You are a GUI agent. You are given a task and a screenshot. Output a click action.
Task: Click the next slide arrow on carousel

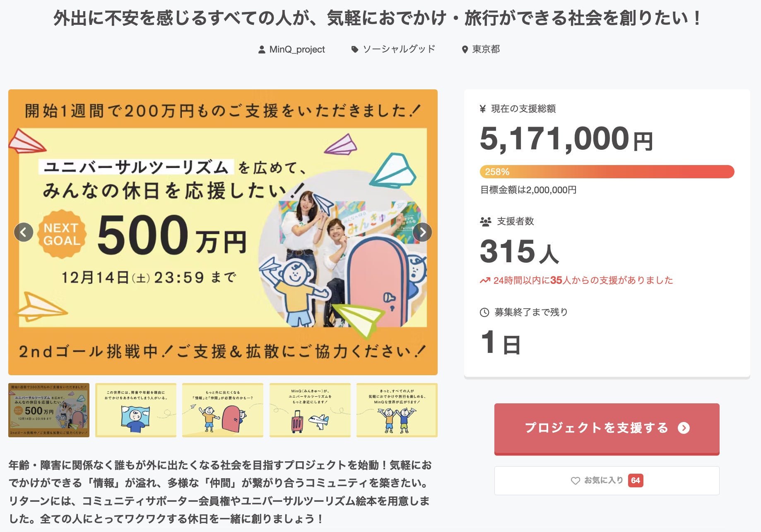[x=422, y=232]
